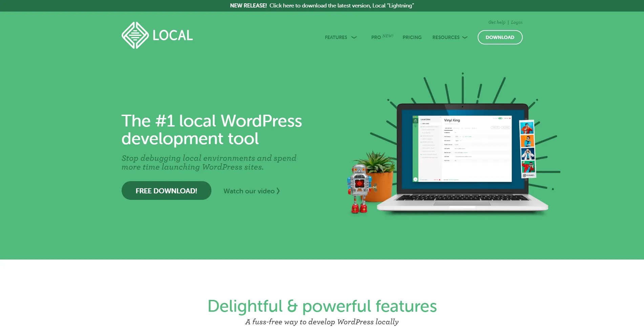Click the LOCAL wordmark text
This screenshot has width=644, height=327.
tap(173, 35)
